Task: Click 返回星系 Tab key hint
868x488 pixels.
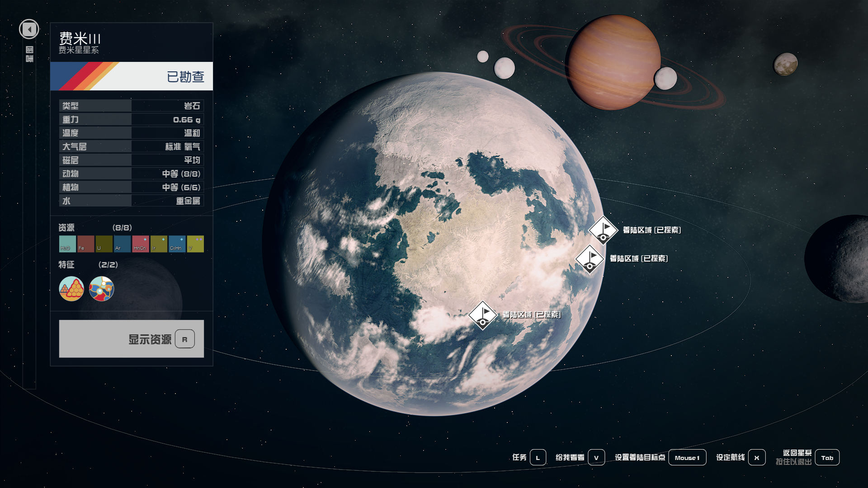Action: pos(807,457)
